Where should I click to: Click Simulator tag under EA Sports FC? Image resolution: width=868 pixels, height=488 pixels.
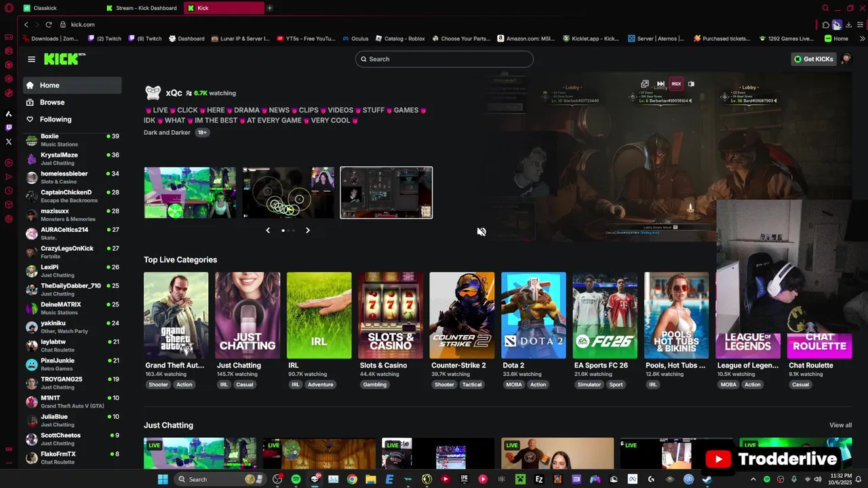589,384
